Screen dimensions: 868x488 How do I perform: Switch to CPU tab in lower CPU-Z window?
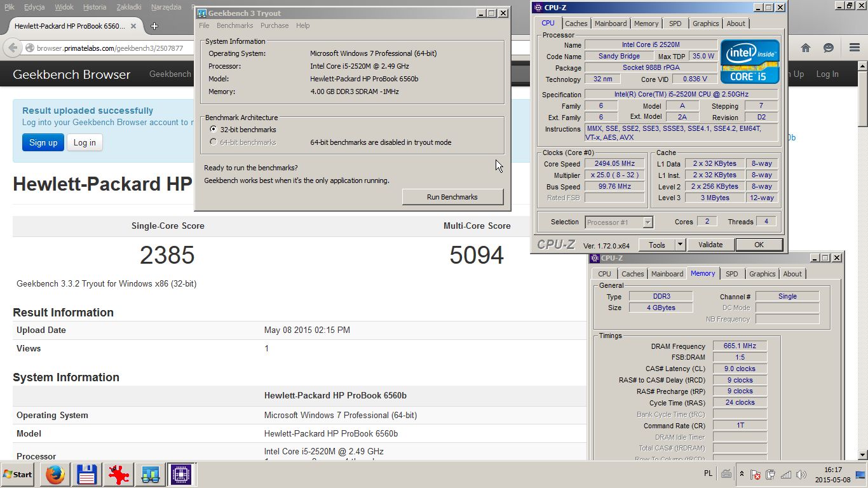pyautogui.click(x=604, y=274)
